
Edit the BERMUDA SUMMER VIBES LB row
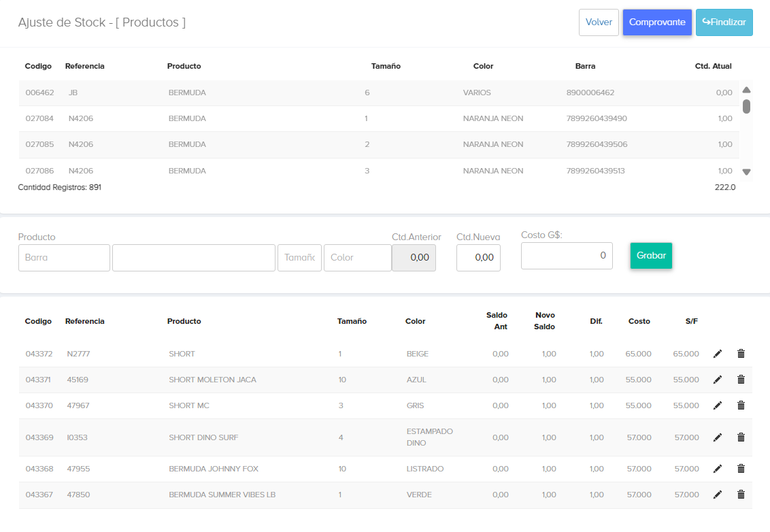click(718, 495)
